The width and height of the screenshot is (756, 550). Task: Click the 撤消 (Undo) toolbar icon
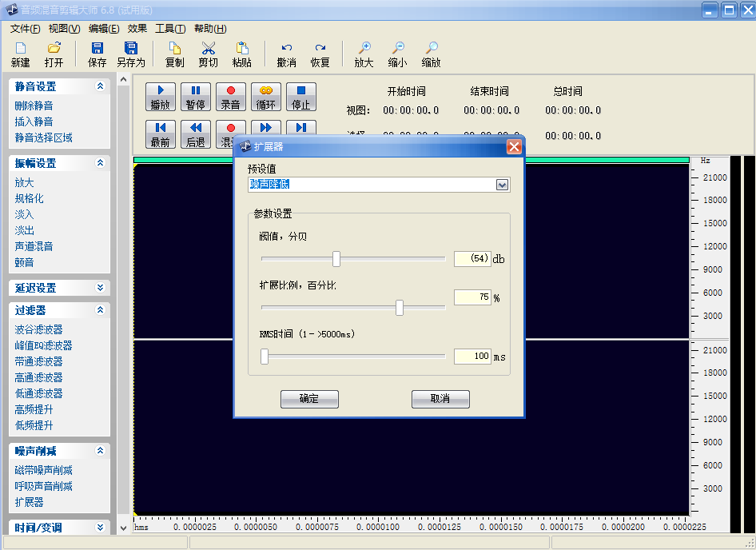(286, 49)
